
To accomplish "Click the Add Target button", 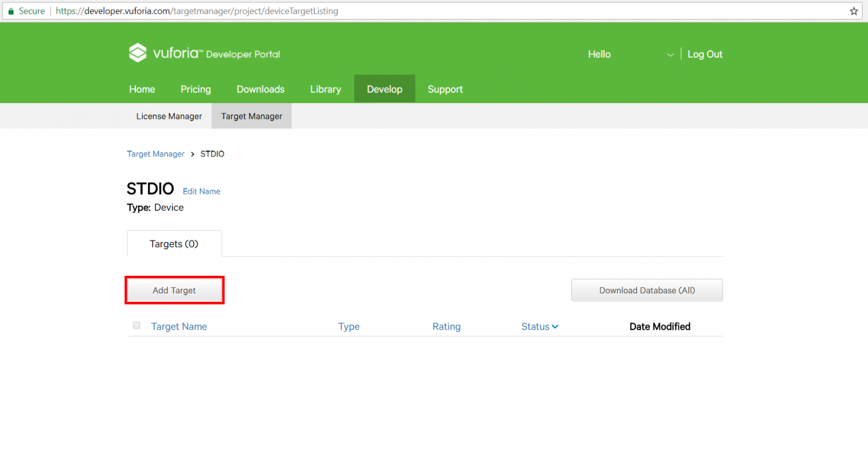I will coord(174,290).
